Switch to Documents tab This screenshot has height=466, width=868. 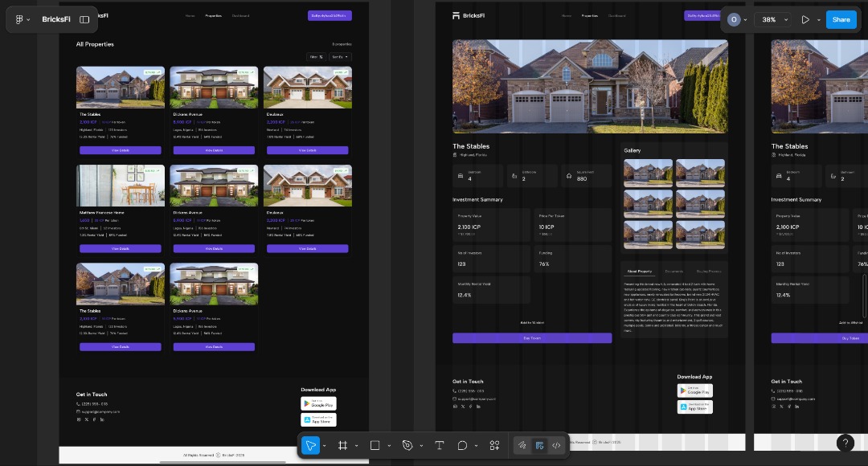coord(674,272)
